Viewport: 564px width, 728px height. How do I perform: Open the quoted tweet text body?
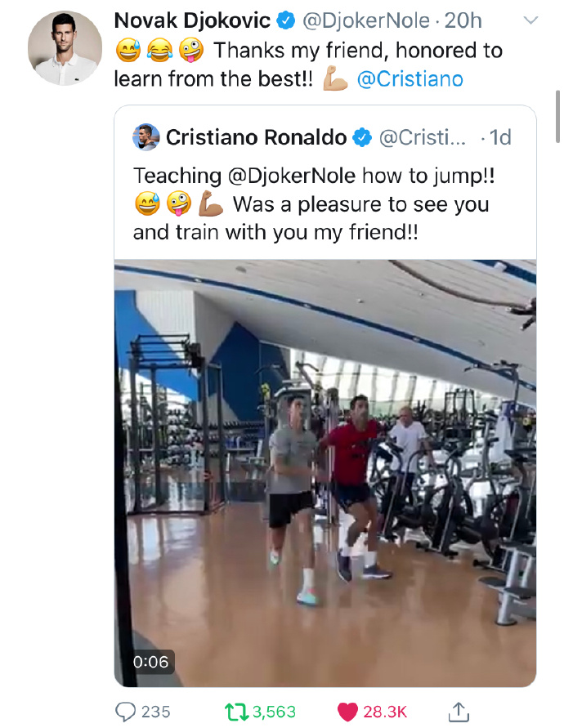click(x=314, y=204)
